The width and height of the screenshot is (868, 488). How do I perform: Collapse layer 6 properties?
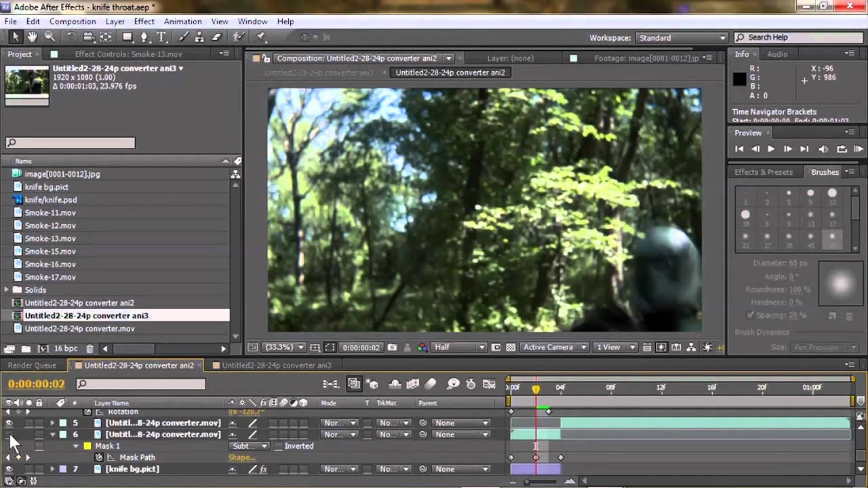(x=52, y=434)
